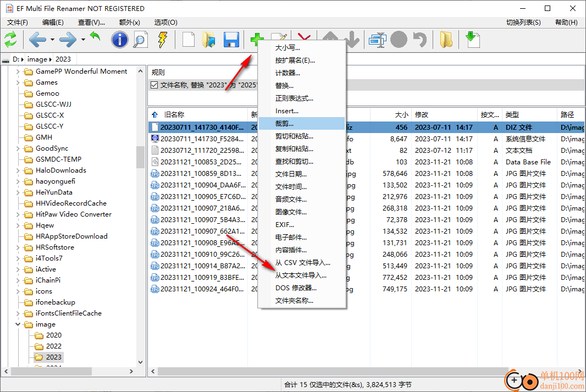Expand the GoodSync folder node
This screenshot has height=392, width=586.
[18, 148]
